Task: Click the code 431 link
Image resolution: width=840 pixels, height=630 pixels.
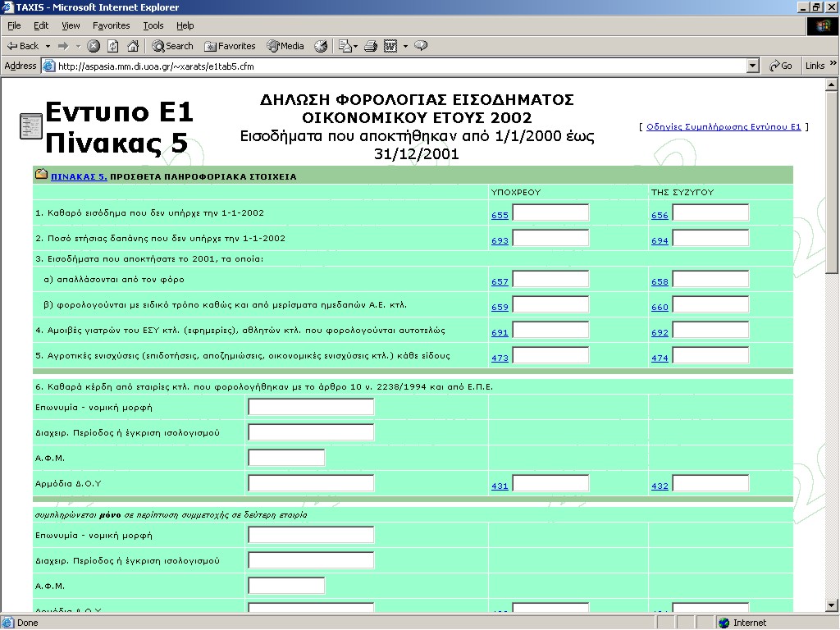Action: 500,486
